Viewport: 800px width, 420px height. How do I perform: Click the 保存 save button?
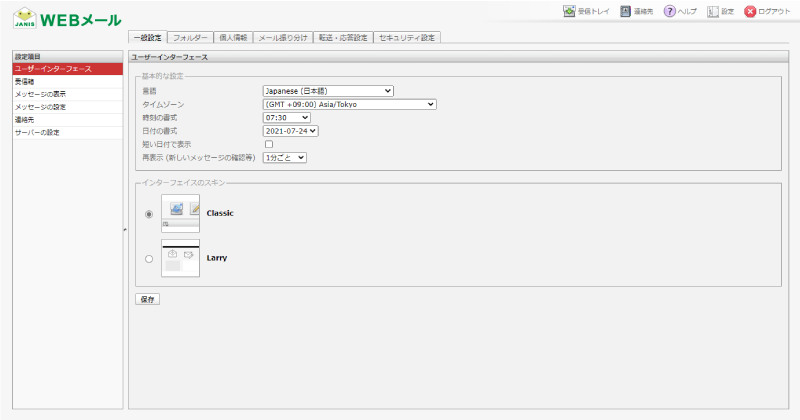coord(147,298)
